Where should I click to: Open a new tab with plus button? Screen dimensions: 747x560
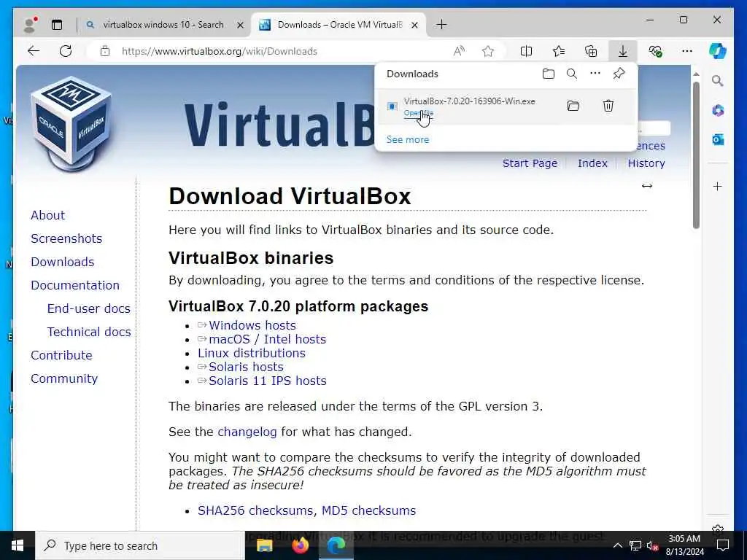pyautogui.click(x=441, y=25)
